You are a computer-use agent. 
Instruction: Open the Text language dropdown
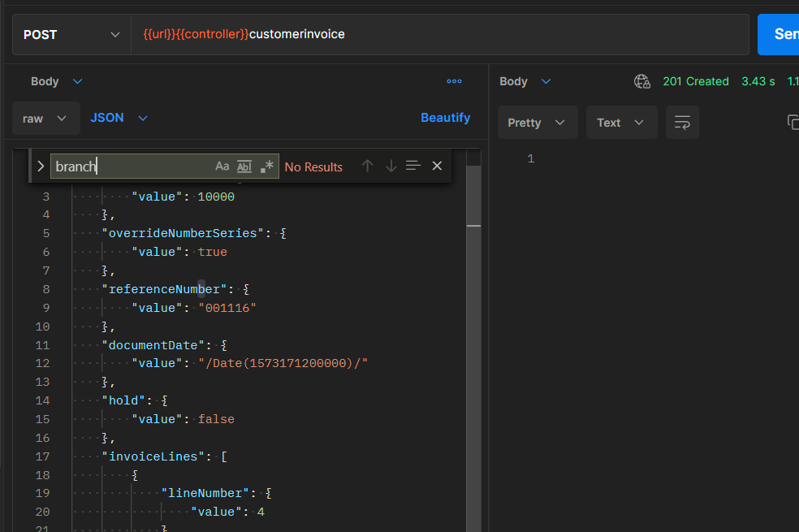coord(621,122)
